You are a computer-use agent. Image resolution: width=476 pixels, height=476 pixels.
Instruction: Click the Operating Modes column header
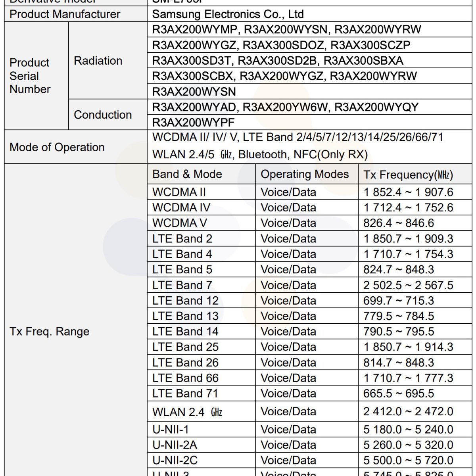click(305, 174)
